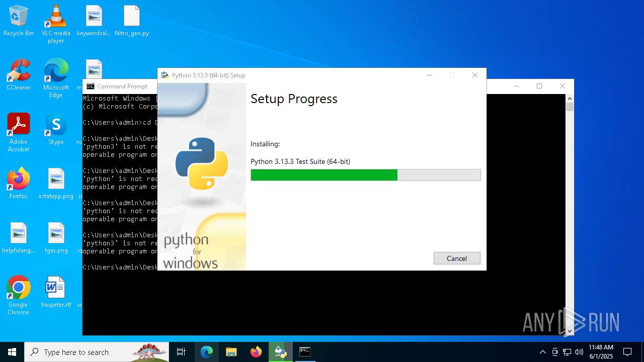Viewport: 644px width, 362px height.
Task: Switch to Python installer taskbar icon
Action: point(280,352)
